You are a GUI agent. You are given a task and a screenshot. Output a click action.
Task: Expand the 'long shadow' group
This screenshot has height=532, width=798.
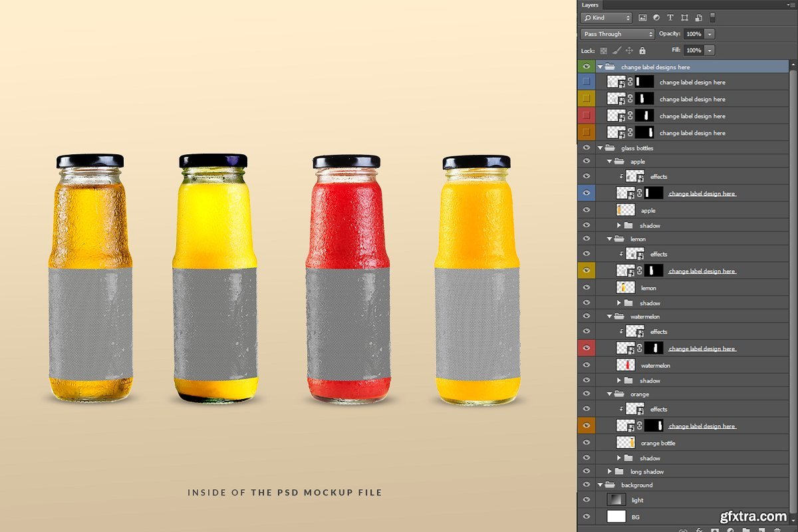(610, 471)
